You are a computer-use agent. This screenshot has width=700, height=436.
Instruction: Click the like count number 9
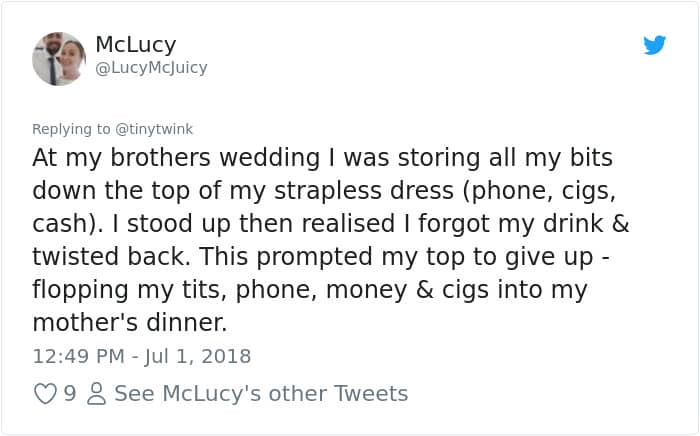click(x=70, y=394)
